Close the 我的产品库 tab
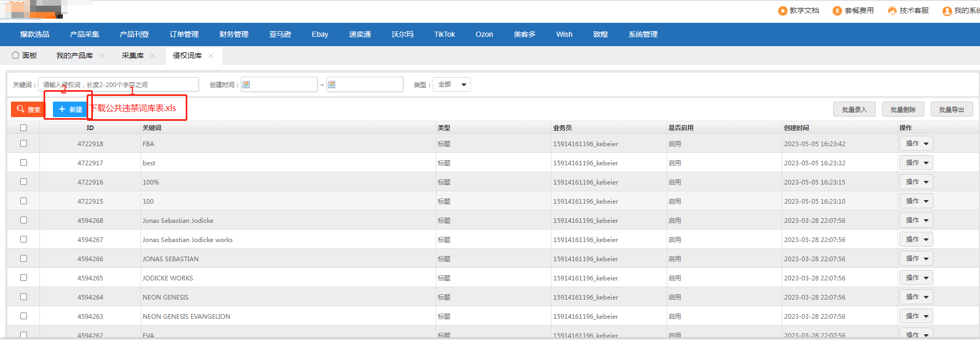 pyautogui.click(x=102, y=56)
